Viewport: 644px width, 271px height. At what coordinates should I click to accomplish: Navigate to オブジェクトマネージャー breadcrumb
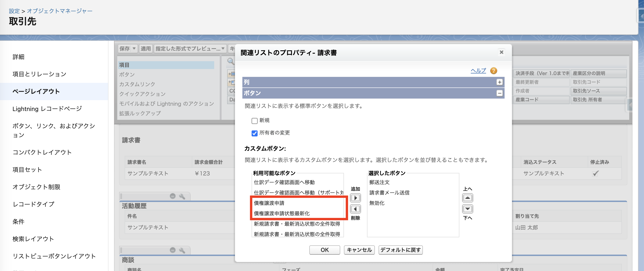59,11
